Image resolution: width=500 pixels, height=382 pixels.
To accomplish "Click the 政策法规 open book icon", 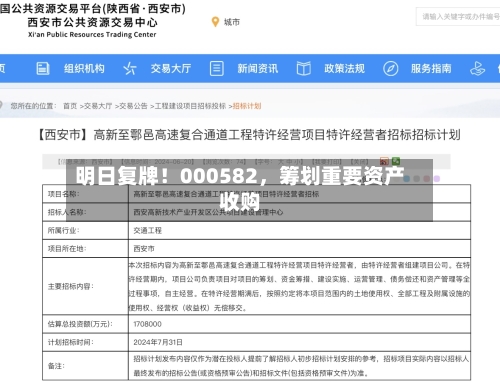I will (304, 69).
